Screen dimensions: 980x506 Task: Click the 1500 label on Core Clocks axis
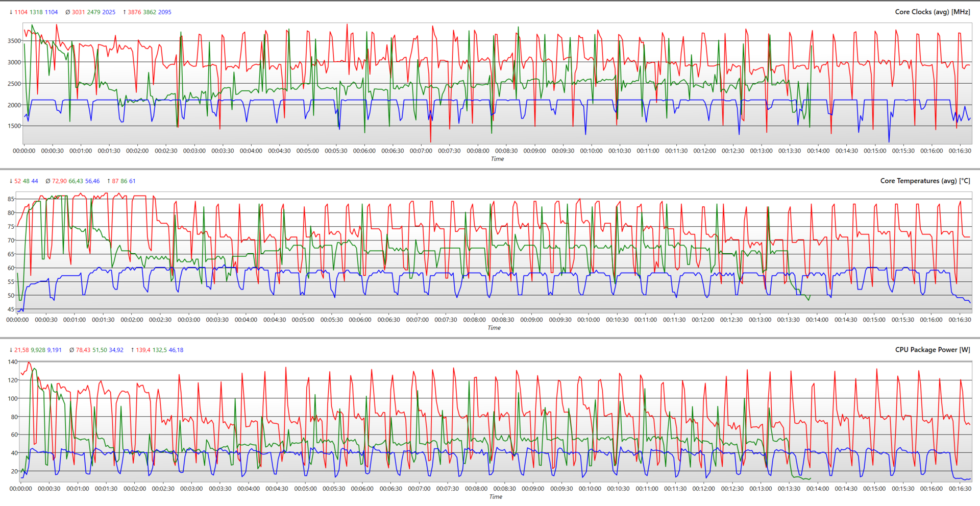[14, 126]
